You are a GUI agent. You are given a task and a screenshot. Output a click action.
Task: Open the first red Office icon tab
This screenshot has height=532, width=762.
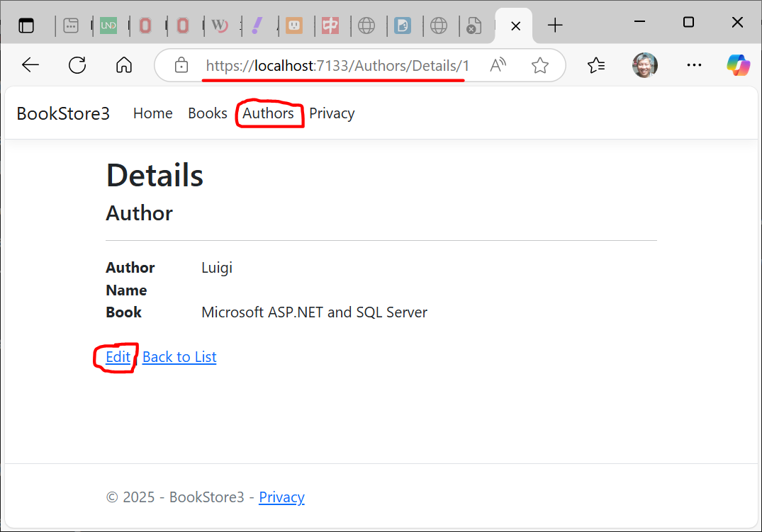tap(145, 26)
